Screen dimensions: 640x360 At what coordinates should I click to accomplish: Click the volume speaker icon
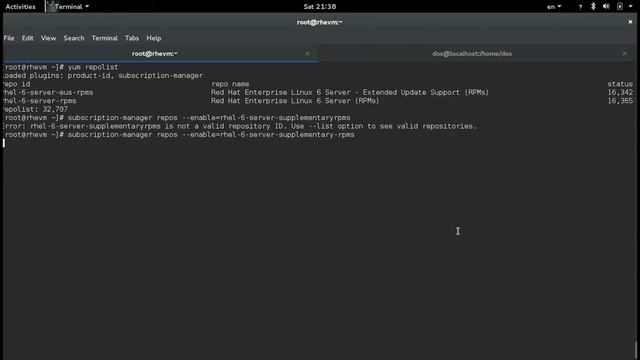606,7
